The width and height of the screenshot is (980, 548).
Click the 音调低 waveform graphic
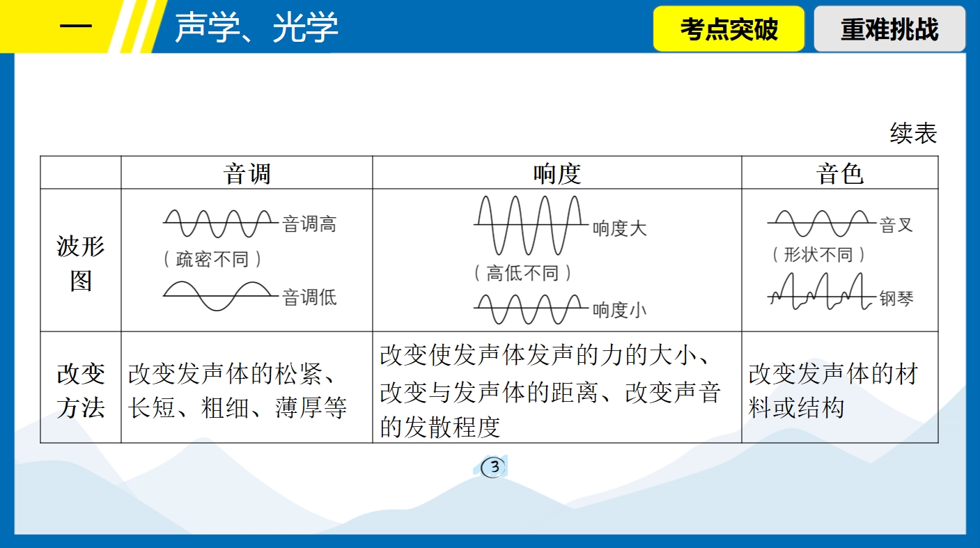click(x=220, y=296)
